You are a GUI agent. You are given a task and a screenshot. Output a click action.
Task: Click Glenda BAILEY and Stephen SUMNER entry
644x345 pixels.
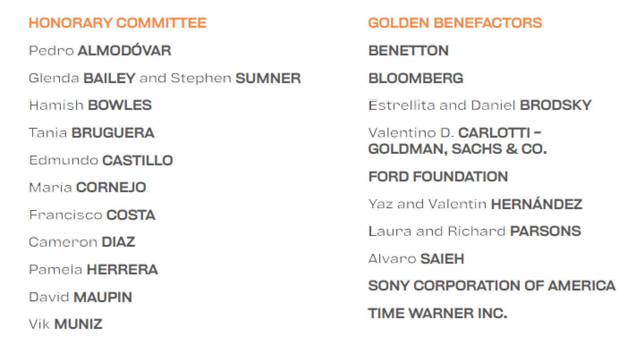165,78
